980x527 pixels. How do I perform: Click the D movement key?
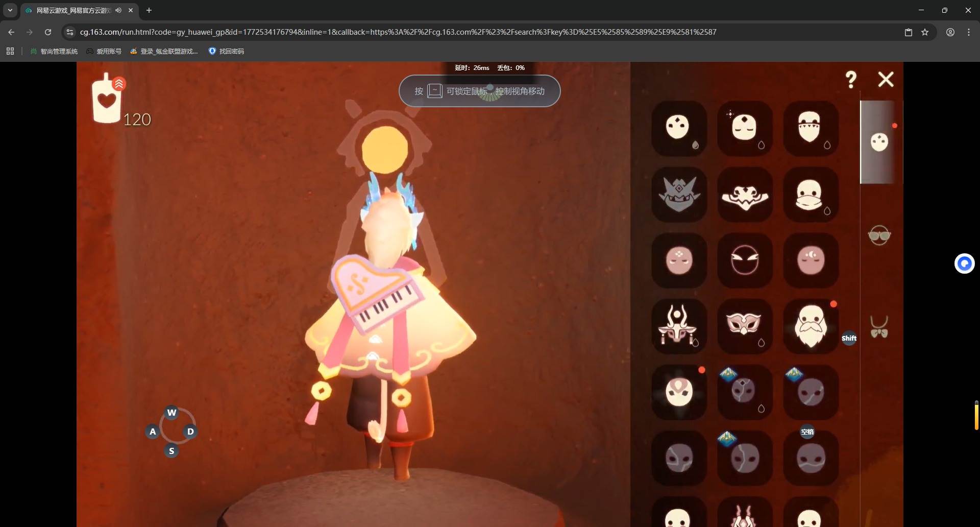coord(190,432)
